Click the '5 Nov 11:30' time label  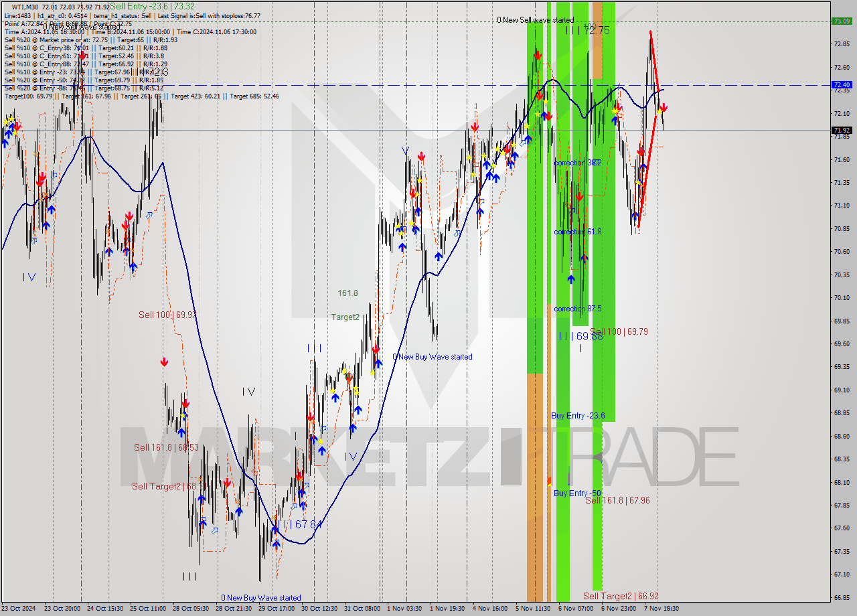pos(534,609)
